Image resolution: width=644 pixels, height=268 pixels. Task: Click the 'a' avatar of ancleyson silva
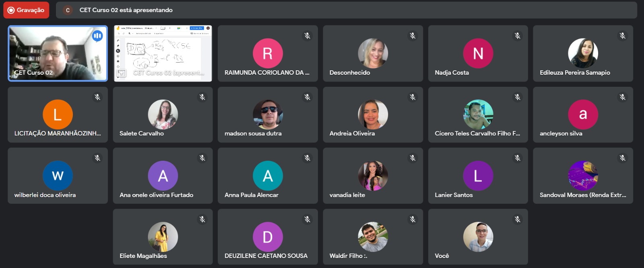583,115
